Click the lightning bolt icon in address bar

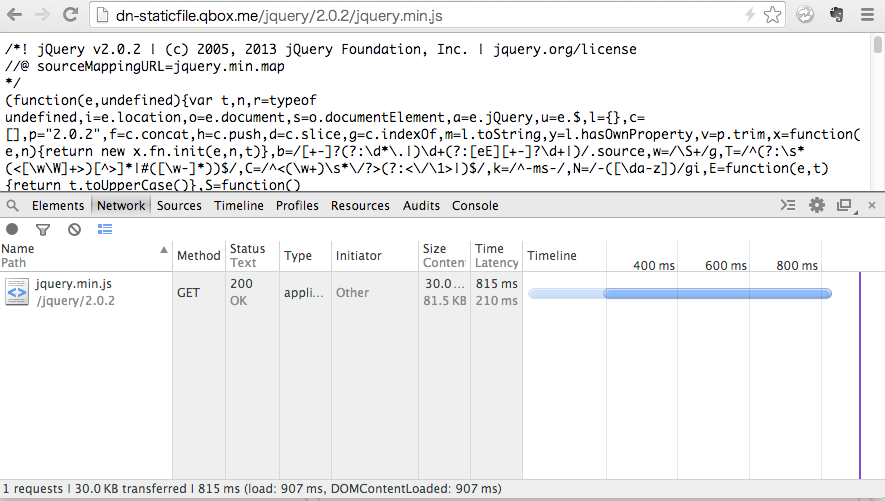point(750,15)
